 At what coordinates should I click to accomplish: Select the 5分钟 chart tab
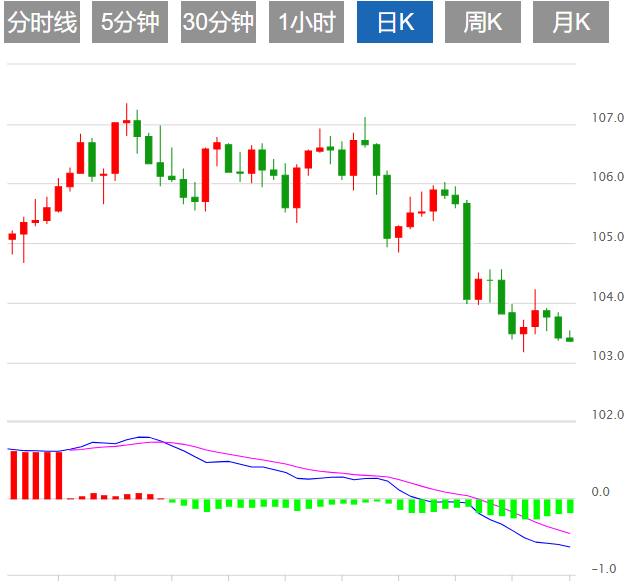[129, 22]
